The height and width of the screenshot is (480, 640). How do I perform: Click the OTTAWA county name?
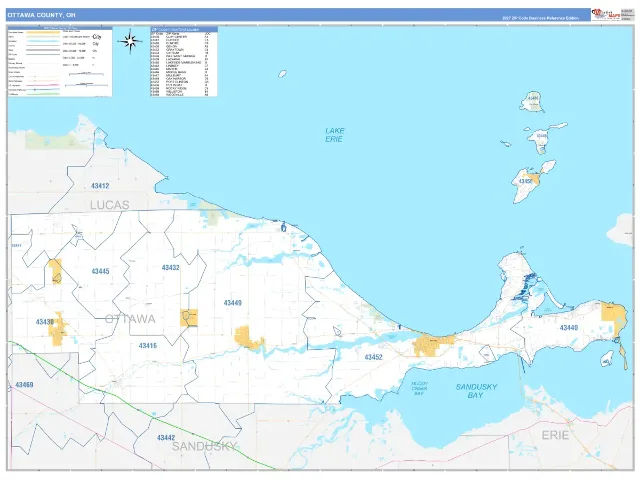pyautogui.click(x=130, y=319)
